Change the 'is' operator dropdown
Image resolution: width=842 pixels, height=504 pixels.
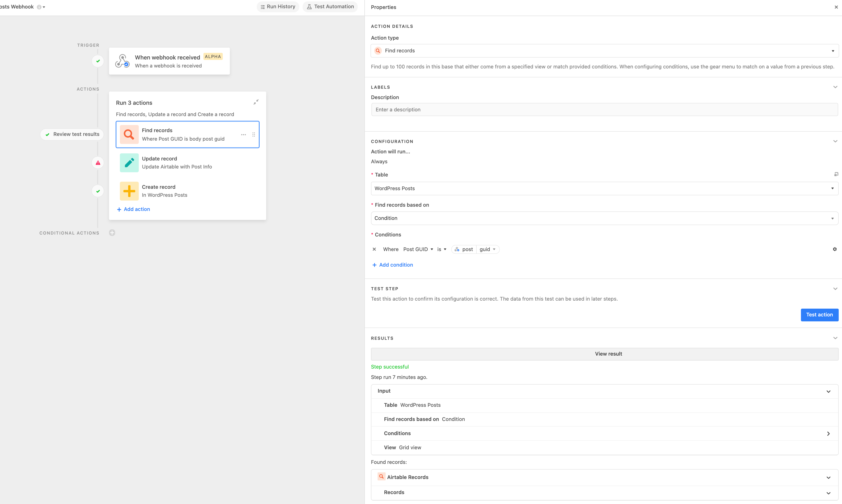click(x=442, y=249)
